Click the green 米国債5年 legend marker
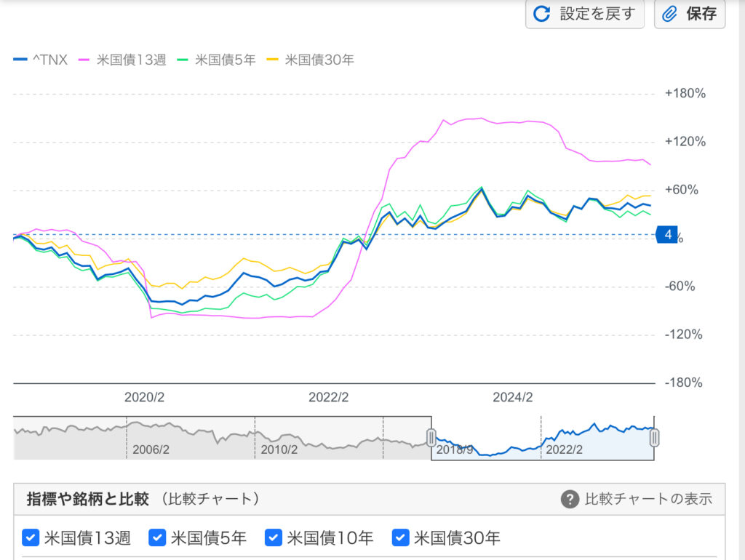Screen dimensions: 745x560 (183, 60)
